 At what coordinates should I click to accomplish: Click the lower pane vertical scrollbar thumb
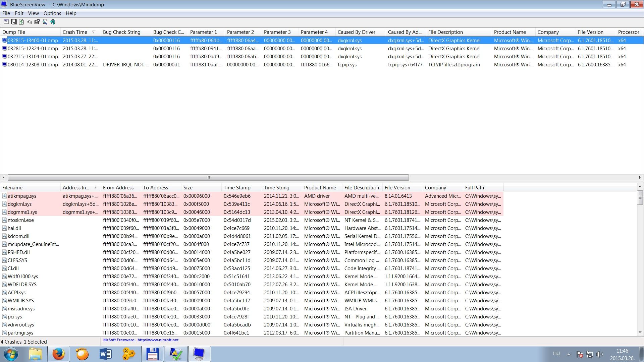(x=640, y=197)
